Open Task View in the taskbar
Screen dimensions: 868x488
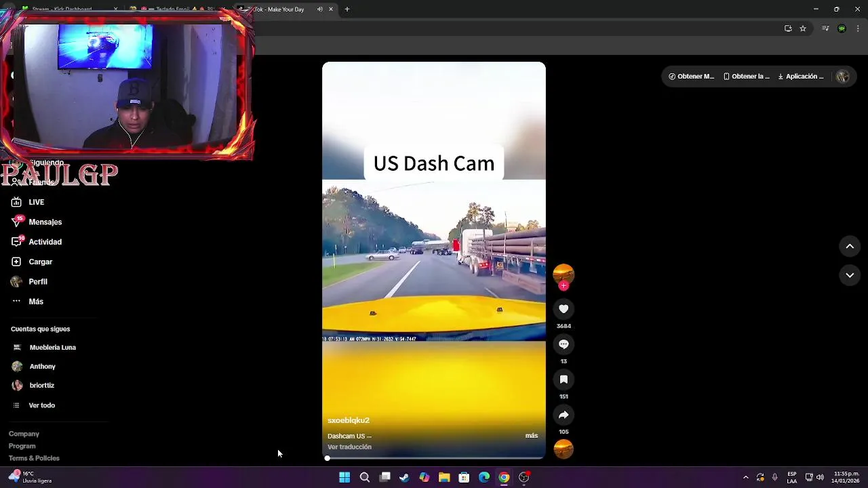[x=384, y=477]
